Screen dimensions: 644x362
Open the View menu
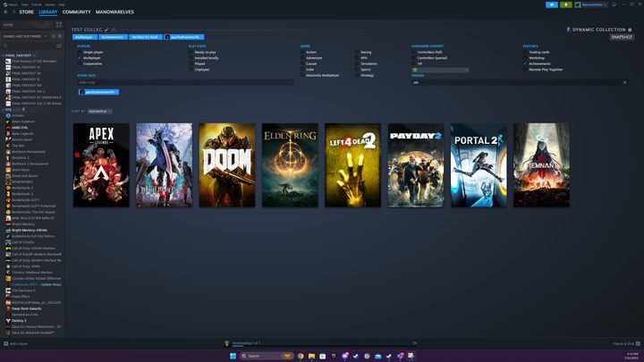tap(25, 4)
